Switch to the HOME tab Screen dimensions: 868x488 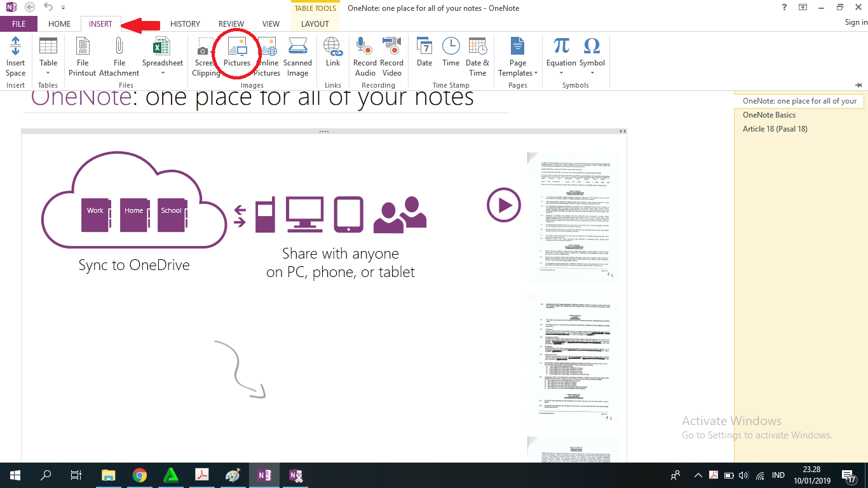tap(60, 24)
